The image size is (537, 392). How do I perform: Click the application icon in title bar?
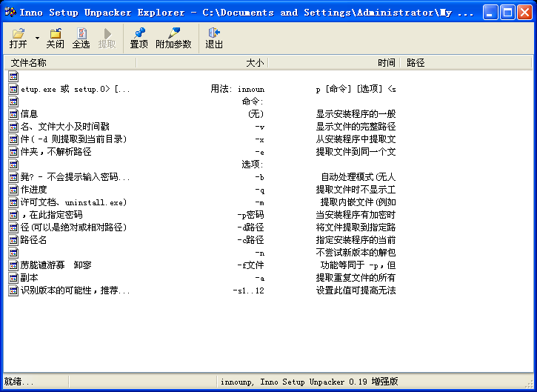[x=11, y=13]
